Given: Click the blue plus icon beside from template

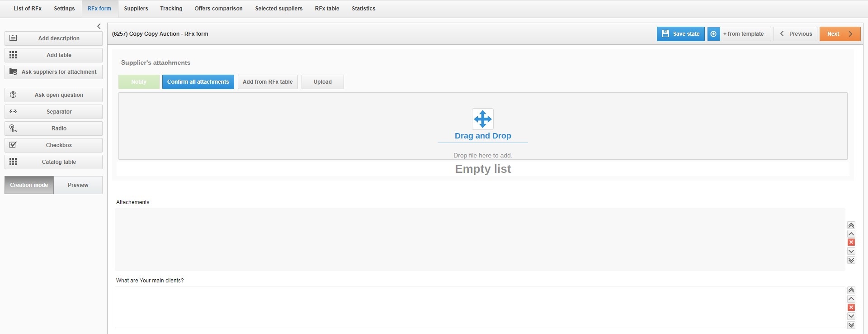Looking at the screenshot, I should [713, 34].
